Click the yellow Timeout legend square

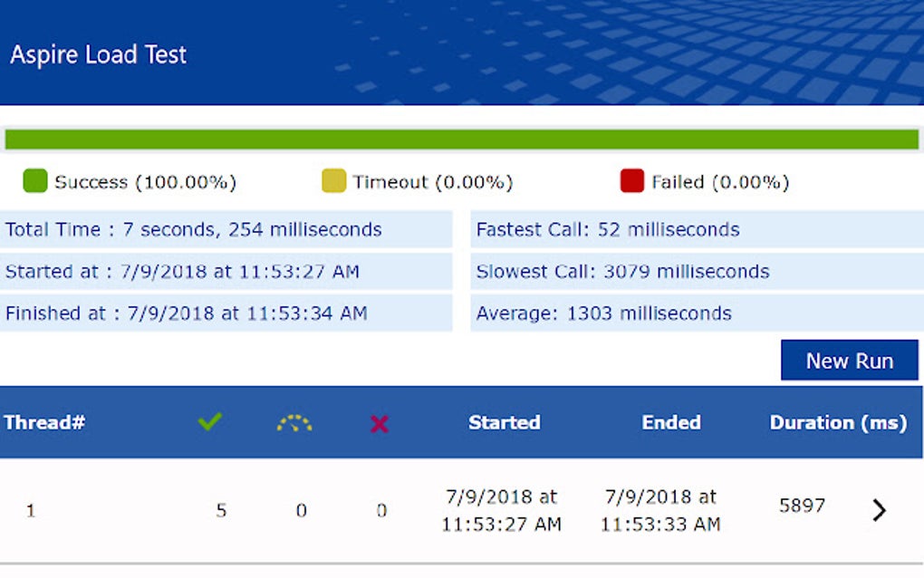point(333,181)
